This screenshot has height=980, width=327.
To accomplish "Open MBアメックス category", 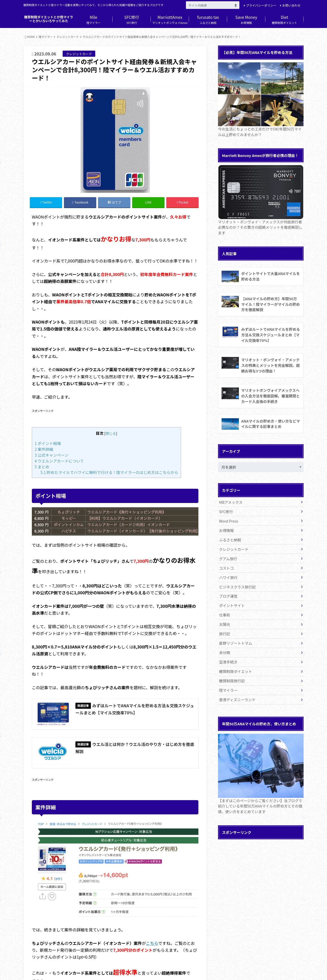I will pos(260,502).
